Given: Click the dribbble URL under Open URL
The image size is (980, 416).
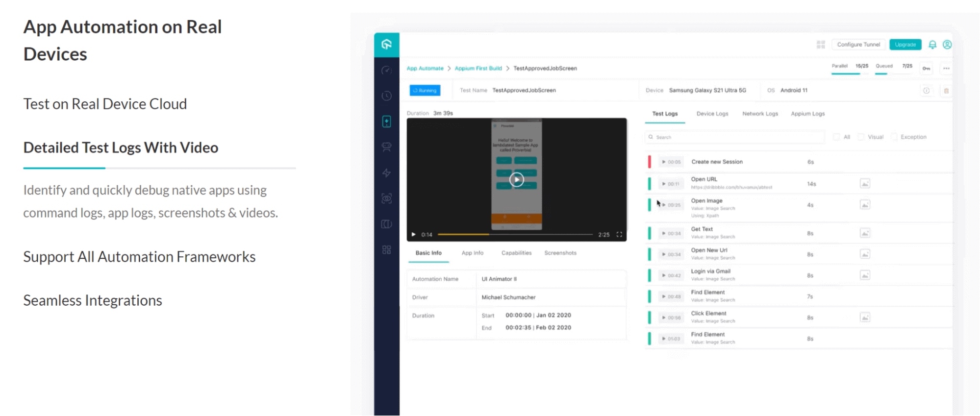Looking at the screenshot, I should [731, 188].
